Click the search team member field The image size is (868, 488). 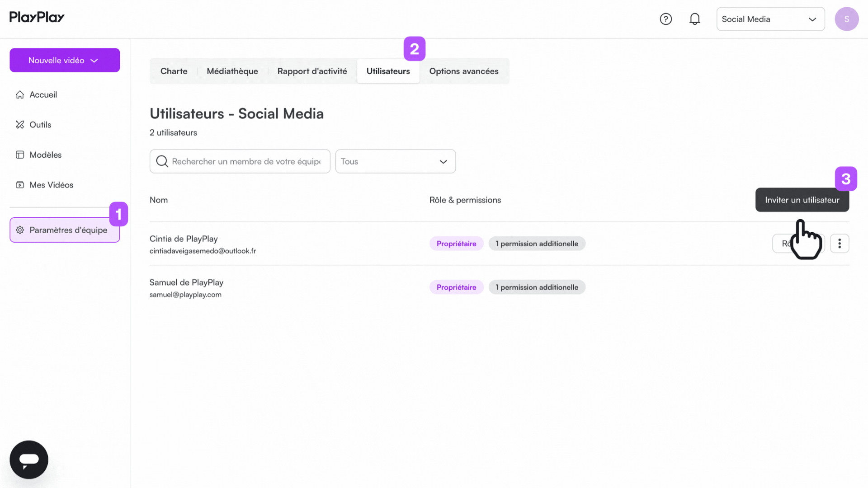pos(240,161)
